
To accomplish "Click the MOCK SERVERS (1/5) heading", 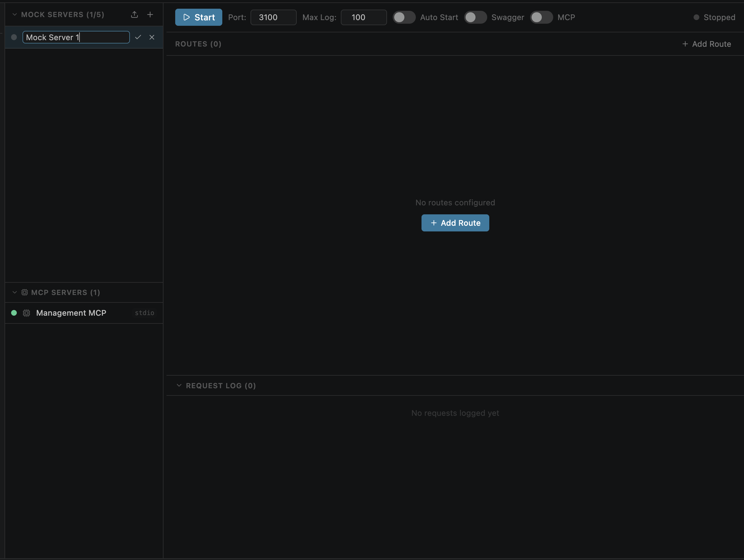I will click(x=63, y=14).
